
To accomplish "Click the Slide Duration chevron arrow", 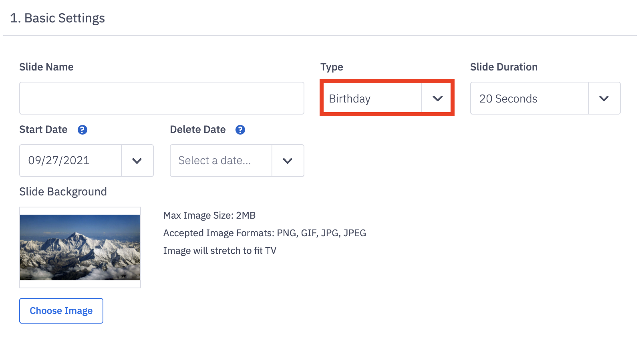I will point(604,99).
